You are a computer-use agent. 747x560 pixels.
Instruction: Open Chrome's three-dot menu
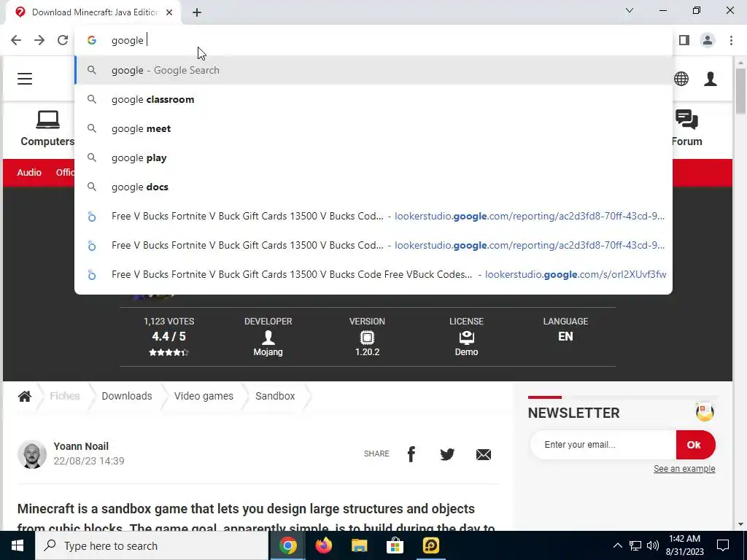pyautogui.click(x=731, y=40)
